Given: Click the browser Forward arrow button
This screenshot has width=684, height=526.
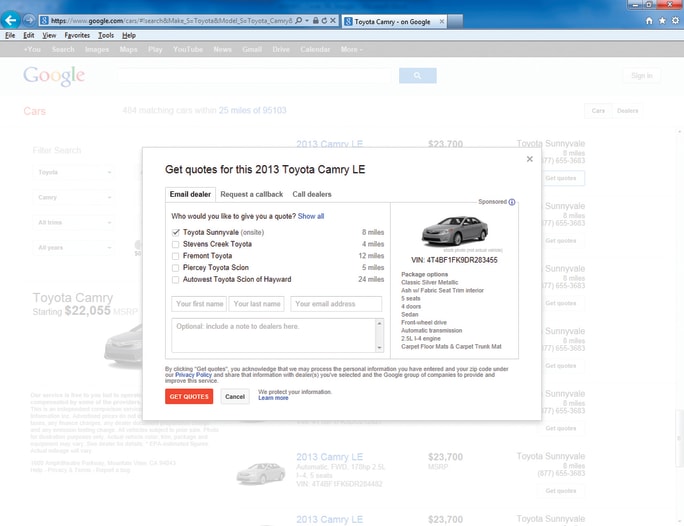Looking at the screenshot, I should coord(29,20).
